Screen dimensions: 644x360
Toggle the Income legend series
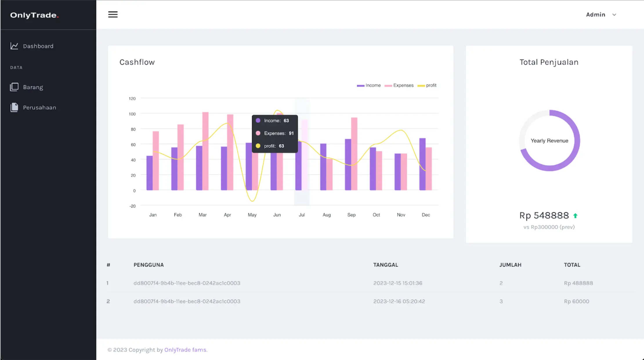pyautogui.click(x=369, y=85)
